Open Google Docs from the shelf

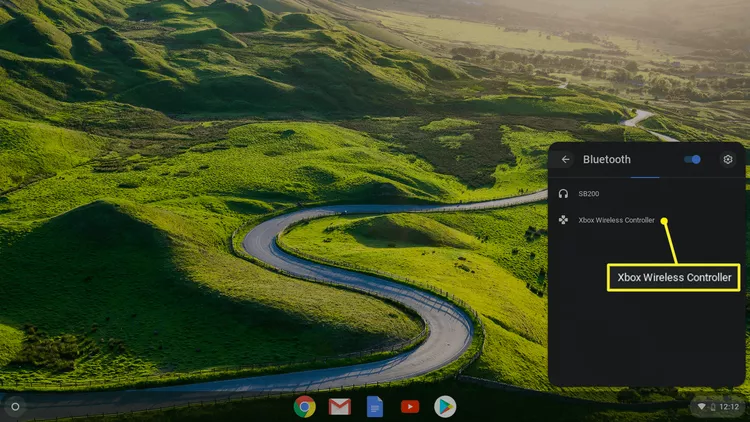coord(375,406)
